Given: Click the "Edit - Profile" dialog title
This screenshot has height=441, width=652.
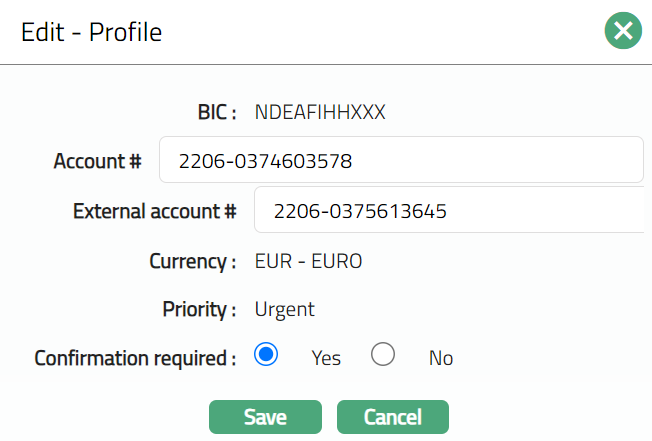Looking at the screenshot, I should [x=92, y=33].
